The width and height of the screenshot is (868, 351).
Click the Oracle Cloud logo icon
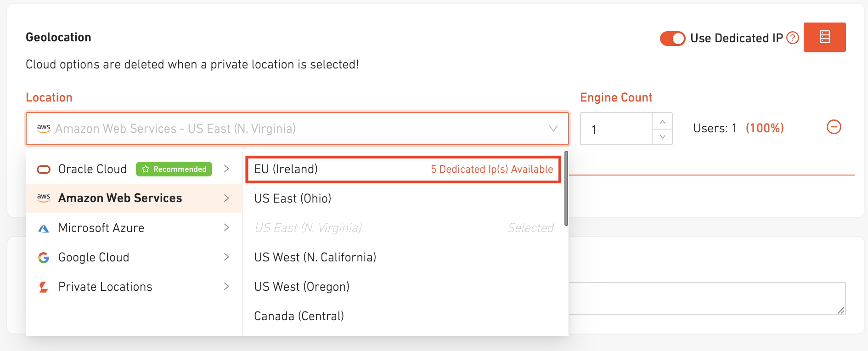(44, 170)
